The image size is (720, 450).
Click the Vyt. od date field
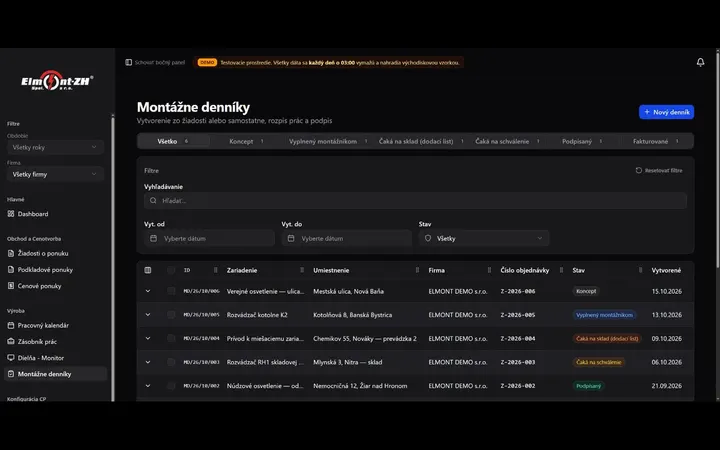coord(209,238)
